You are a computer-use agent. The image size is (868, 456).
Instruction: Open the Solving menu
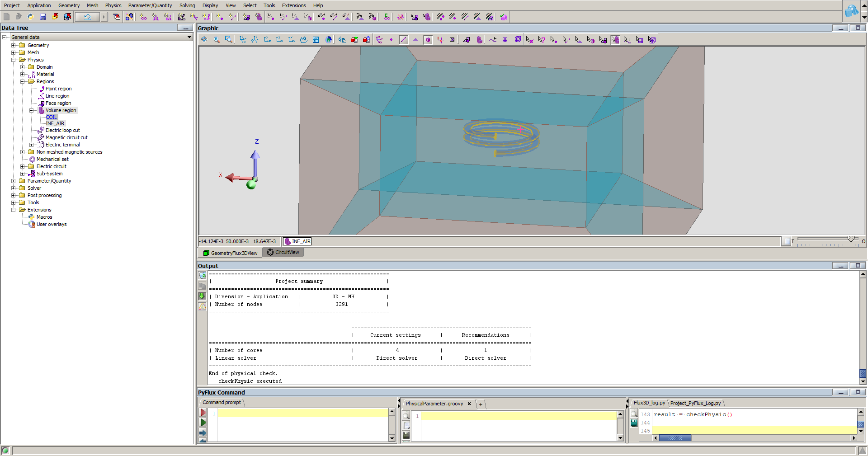[187, 5]
